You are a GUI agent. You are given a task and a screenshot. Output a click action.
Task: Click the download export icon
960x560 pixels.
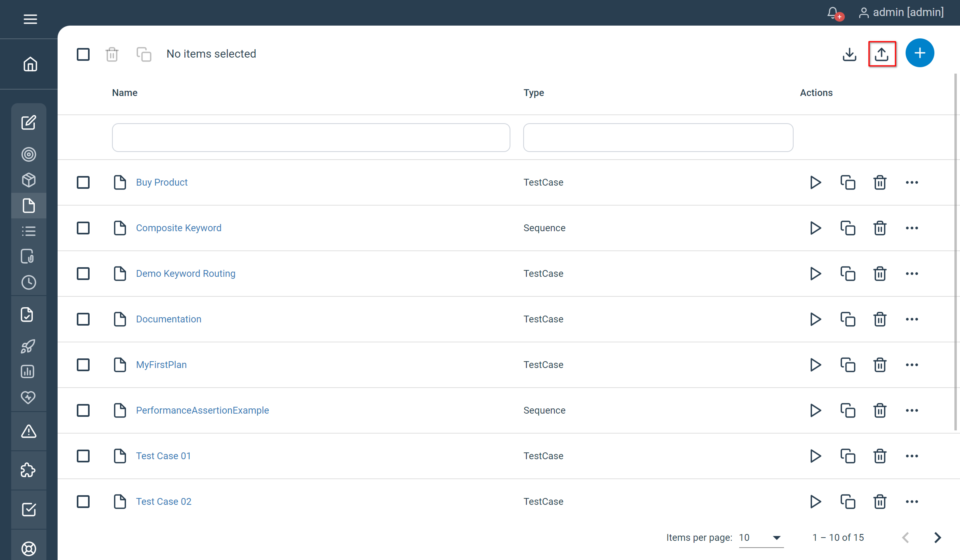click(x=850, y=55)
